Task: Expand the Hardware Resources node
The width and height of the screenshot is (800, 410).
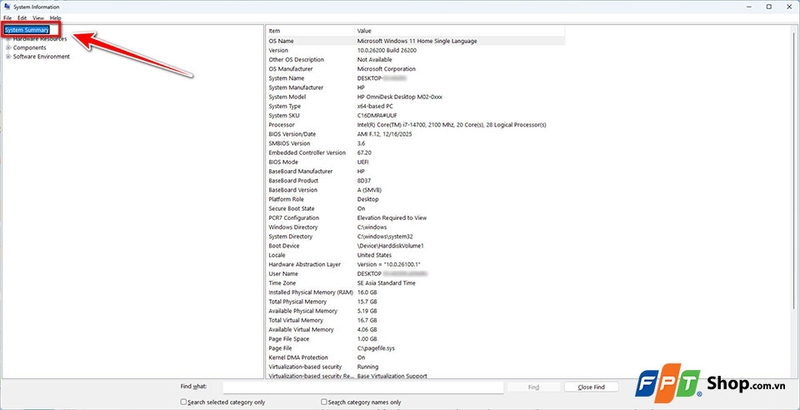Action: (x=8, y=39)
